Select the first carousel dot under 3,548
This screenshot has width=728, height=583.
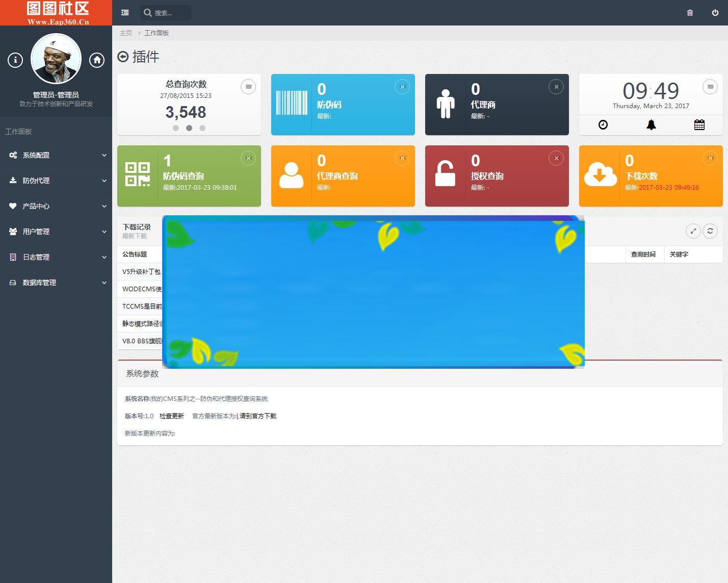(x=176, y=128)
